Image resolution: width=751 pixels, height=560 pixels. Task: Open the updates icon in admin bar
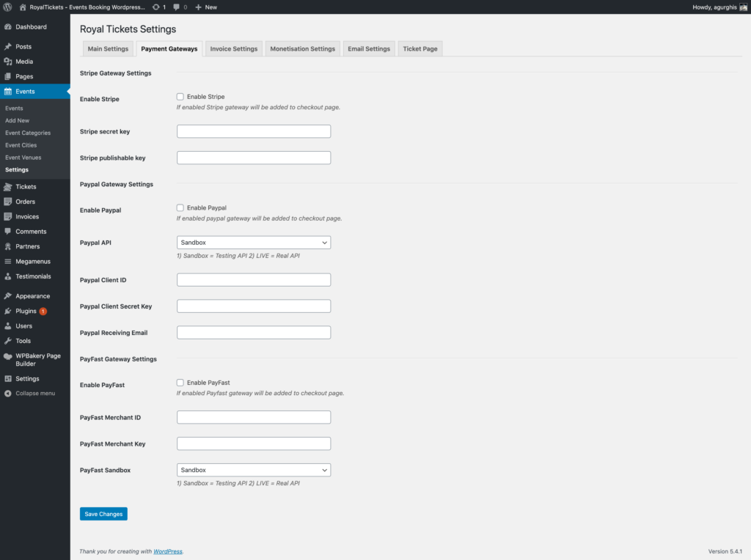155,7
